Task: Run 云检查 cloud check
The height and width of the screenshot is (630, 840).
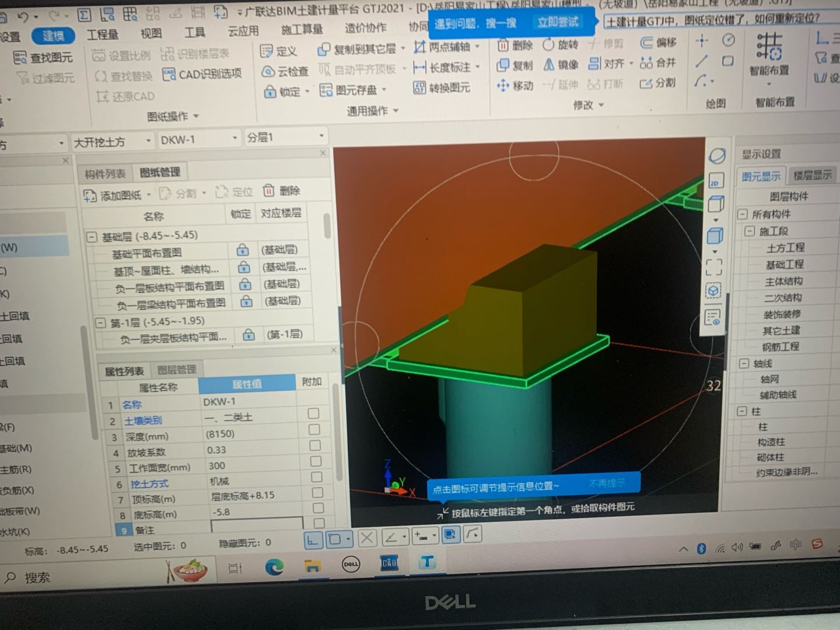Action: tap(285, 71)
